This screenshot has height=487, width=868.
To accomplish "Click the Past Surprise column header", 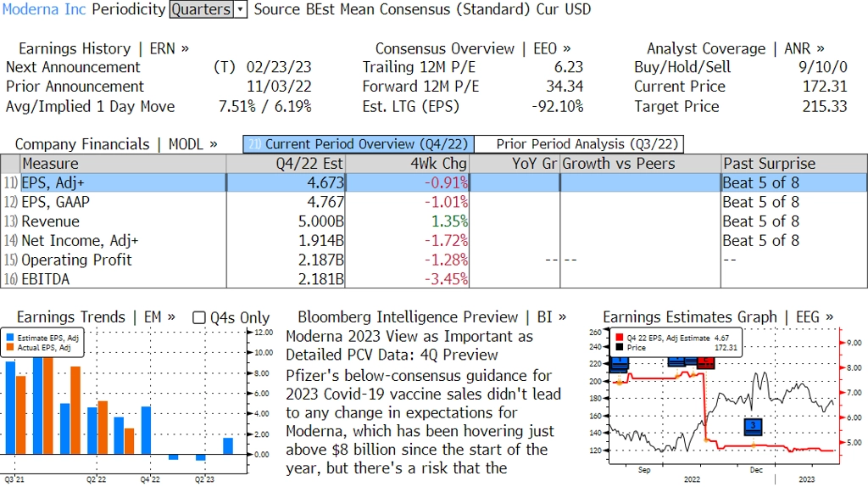I will pos(794,164).
